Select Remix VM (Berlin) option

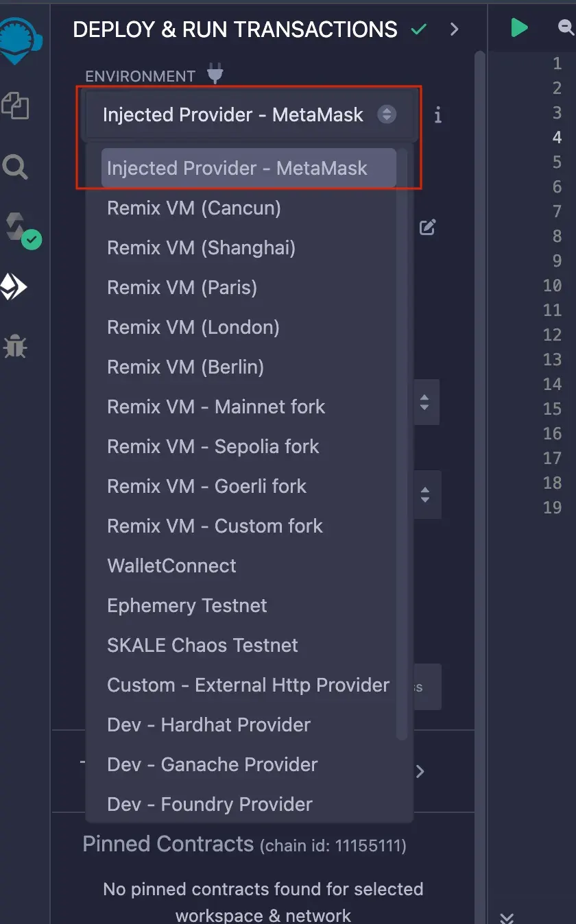249,367
